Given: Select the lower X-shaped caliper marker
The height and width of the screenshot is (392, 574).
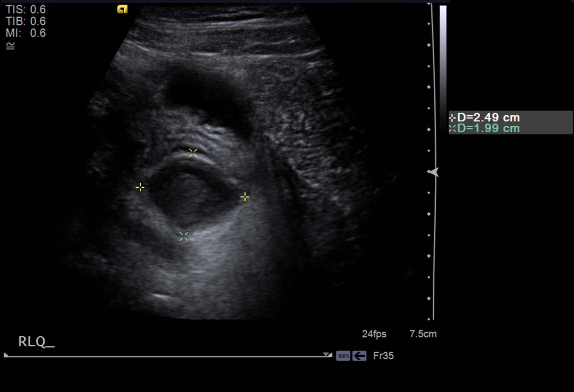Looking at the screenshot, I should [x=184, y=236].
